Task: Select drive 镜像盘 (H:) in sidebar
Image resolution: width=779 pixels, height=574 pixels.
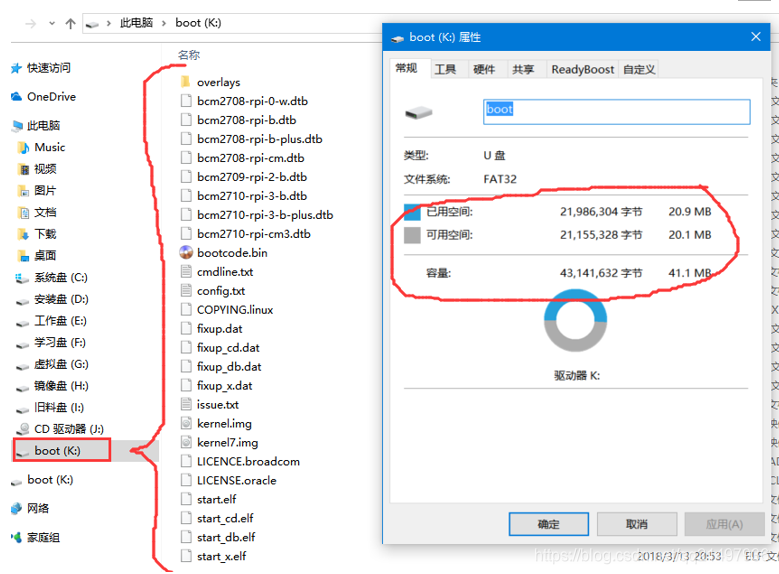Action: tap(52, 386)
